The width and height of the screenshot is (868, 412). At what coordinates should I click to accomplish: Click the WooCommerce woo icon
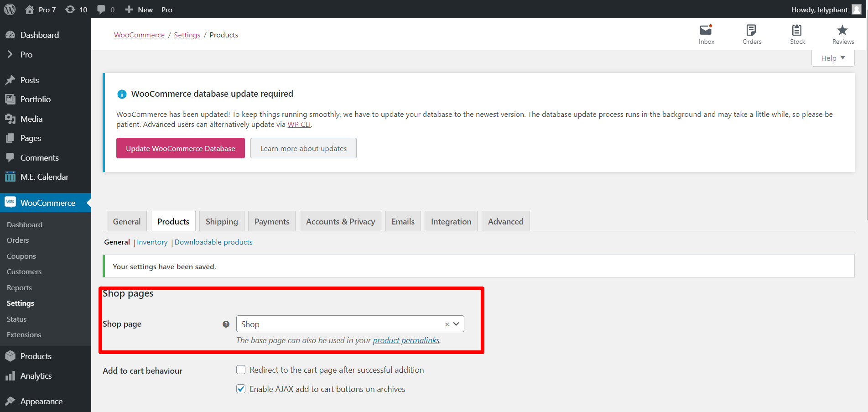(x=10, y=202)
